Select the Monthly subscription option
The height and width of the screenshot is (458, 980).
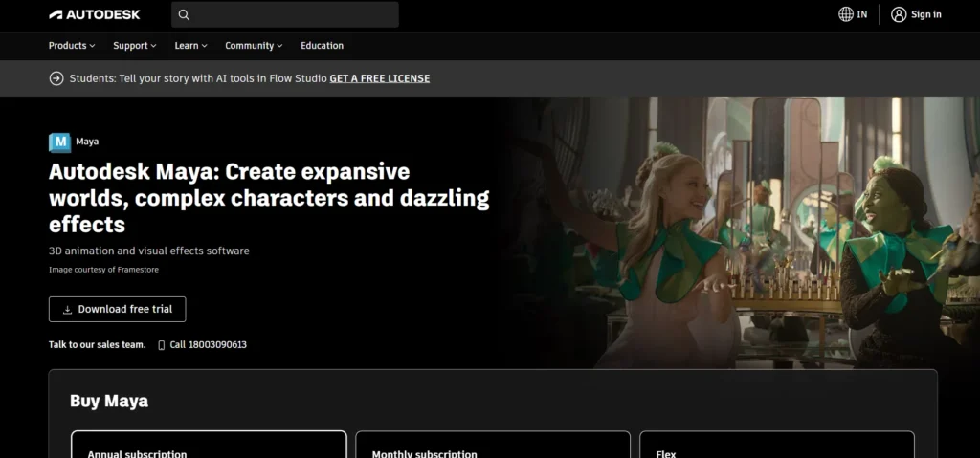pyautogui.click(x=493, y=446)
